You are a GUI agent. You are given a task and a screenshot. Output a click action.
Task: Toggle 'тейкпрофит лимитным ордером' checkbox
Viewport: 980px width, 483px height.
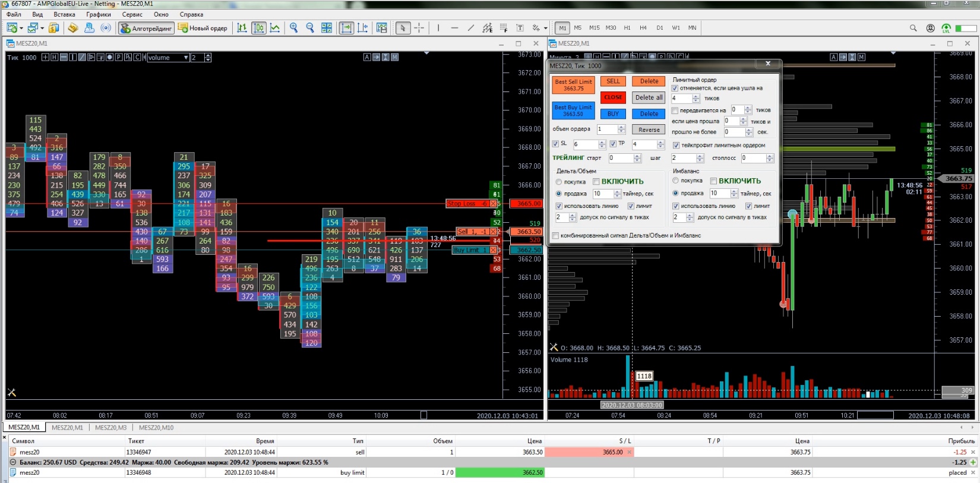tap(676, 145)
